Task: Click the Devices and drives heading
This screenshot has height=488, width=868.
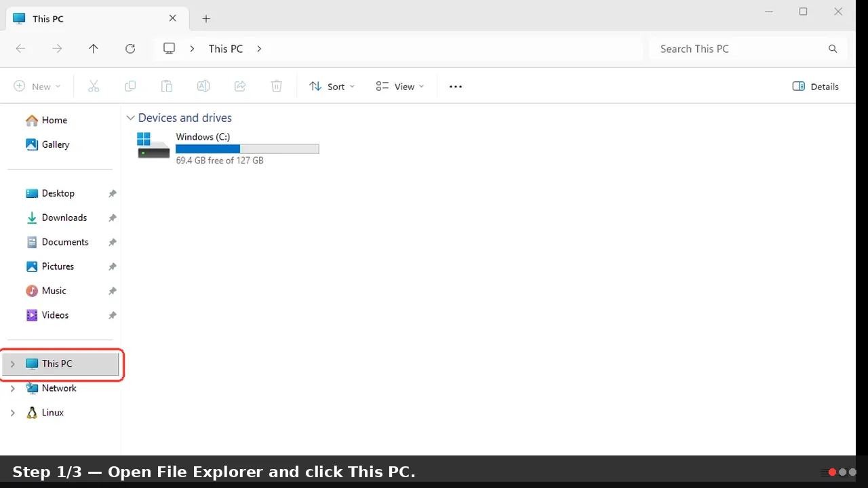Action: click(185, 118)
